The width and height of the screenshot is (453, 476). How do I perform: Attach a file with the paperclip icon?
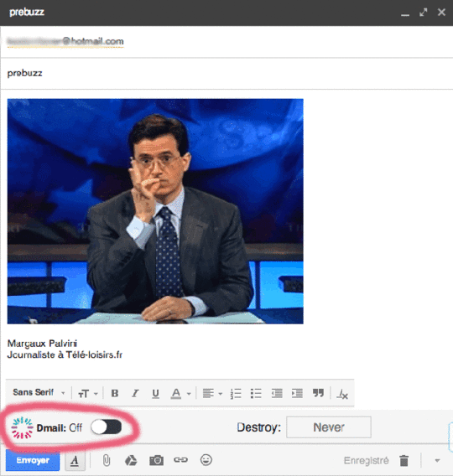[x=106, y=460]
